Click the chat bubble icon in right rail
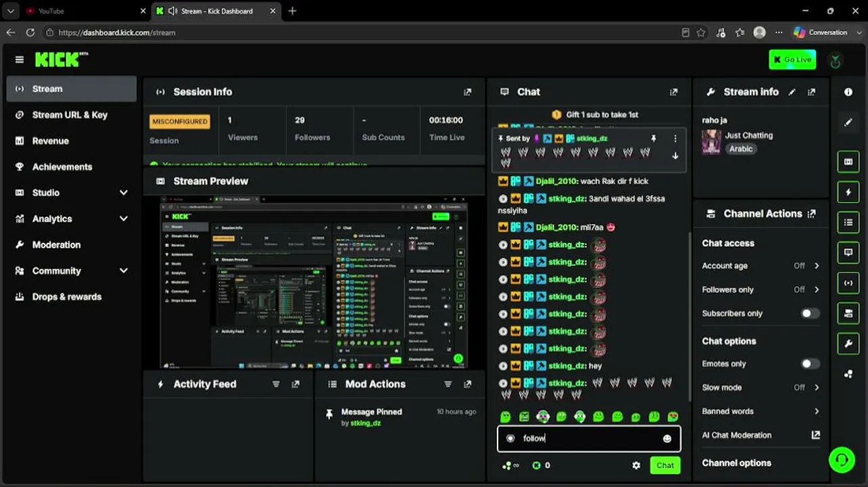868x487 pixels. [848, 252]
